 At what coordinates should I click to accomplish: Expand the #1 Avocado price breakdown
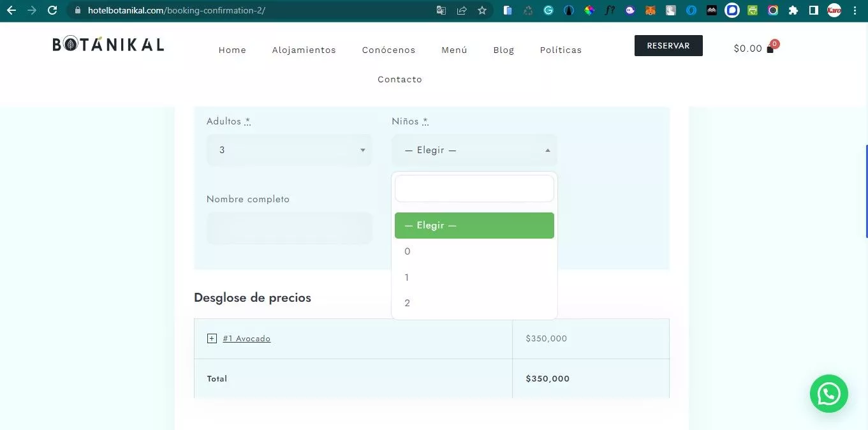(212, 339)
